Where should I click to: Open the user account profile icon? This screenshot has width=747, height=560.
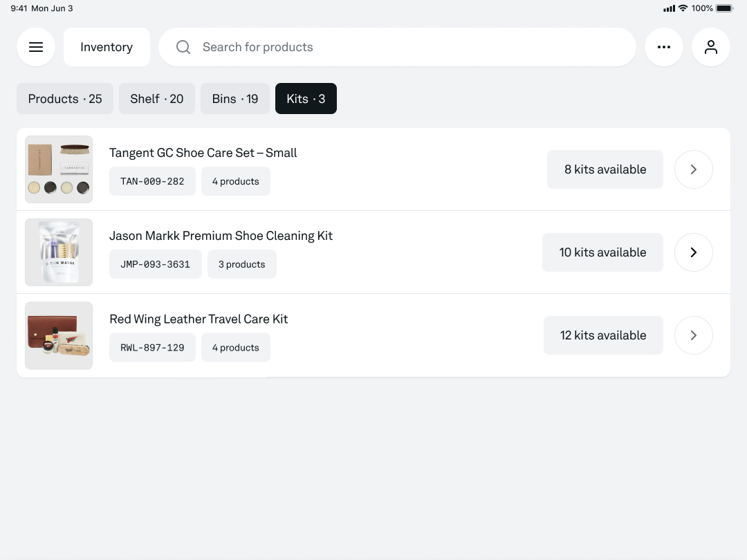711,47
